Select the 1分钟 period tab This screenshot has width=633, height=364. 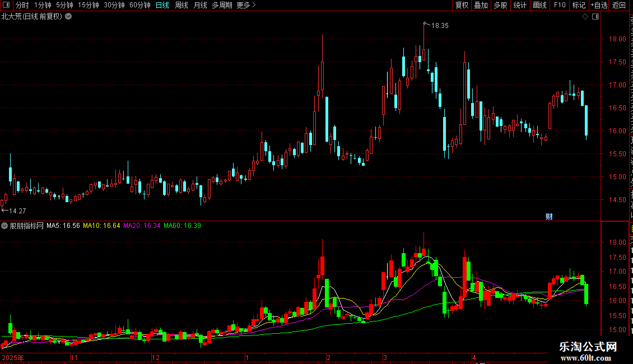pyautogui.click(x=43, y=5)
